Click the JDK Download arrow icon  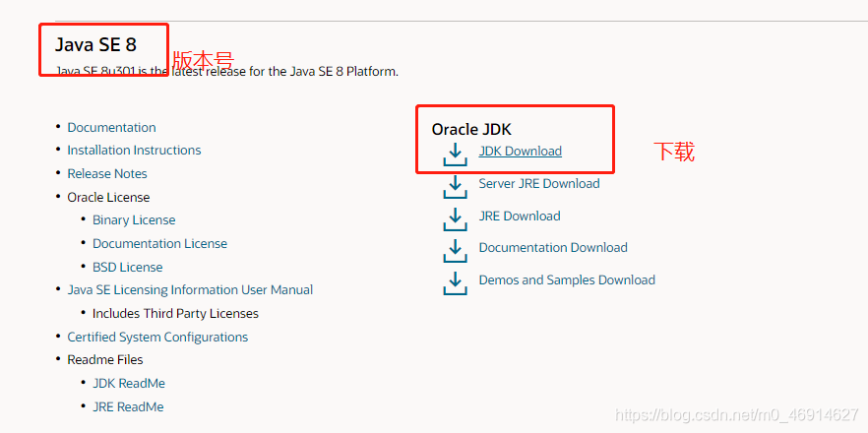click(455, 155)
